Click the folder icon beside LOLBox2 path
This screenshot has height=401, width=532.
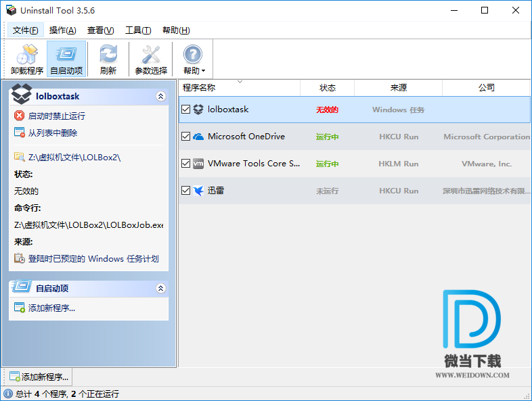[x=20, y=157]
